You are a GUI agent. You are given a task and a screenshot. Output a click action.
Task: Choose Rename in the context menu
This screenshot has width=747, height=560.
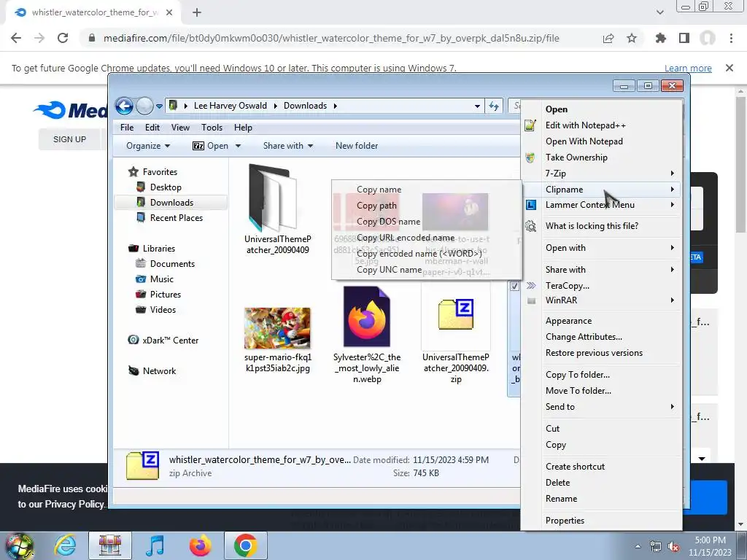point(561,499)
